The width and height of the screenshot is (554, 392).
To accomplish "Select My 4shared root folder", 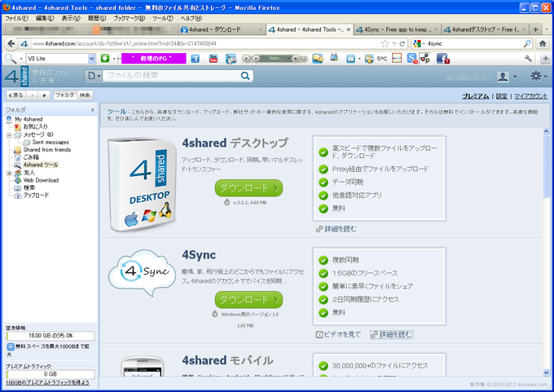I will point(29,119).
